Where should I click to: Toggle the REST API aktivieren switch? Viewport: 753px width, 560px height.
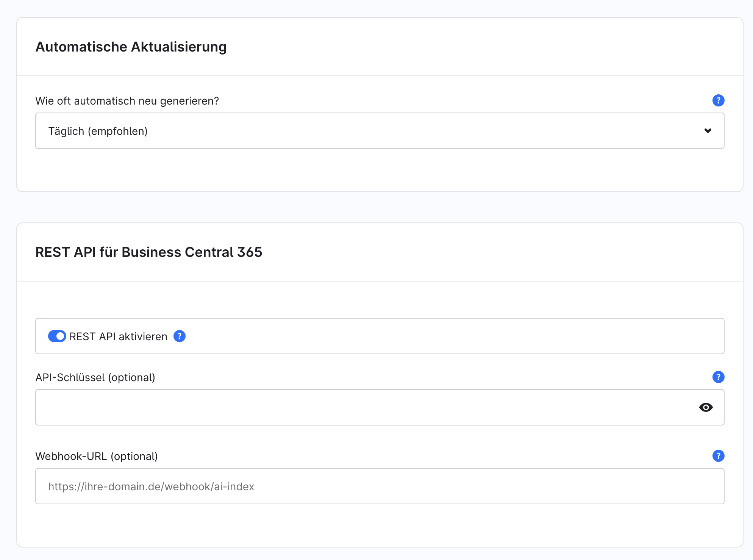click(57, 336)
